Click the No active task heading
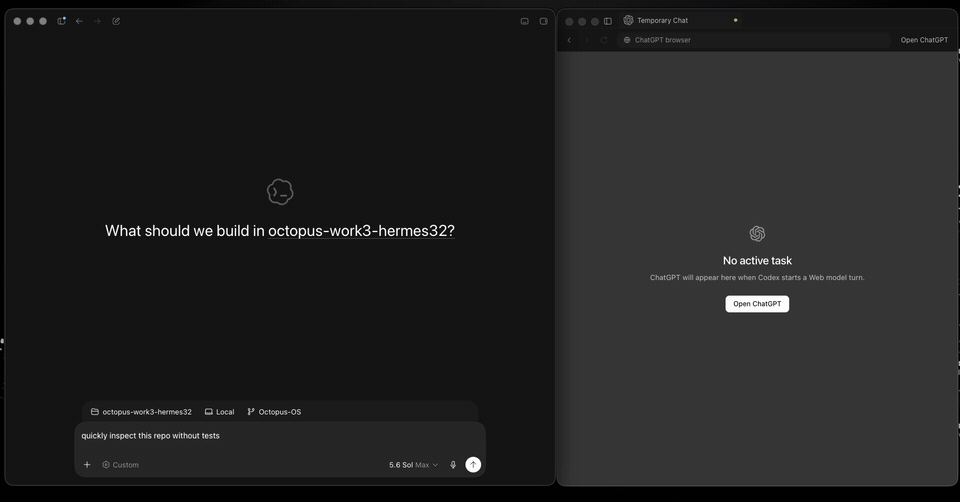 [x=757, y=261]
